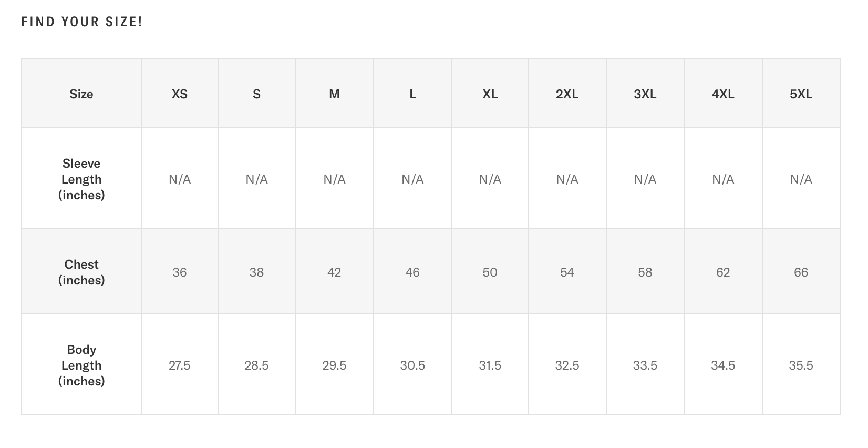This screenshot has width=868, height=448.
Task: Select the chest value 42 cell
Action: click(334, 272)
